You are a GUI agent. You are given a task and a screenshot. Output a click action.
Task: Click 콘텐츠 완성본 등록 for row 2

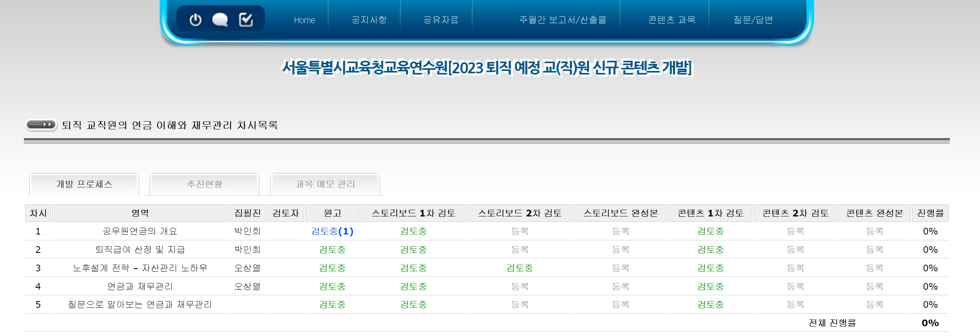tap(875, 250)
